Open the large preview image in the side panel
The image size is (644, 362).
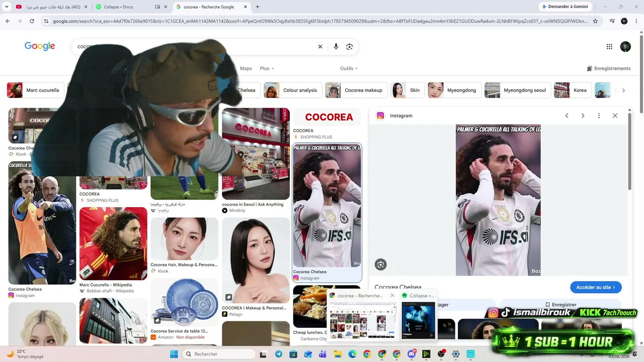pos(498,200)
